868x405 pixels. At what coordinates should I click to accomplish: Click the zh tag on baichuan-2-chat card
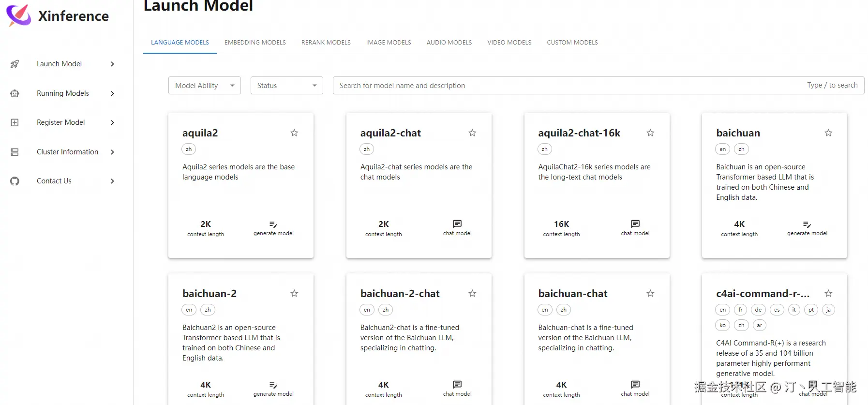[x=386, y=310]
